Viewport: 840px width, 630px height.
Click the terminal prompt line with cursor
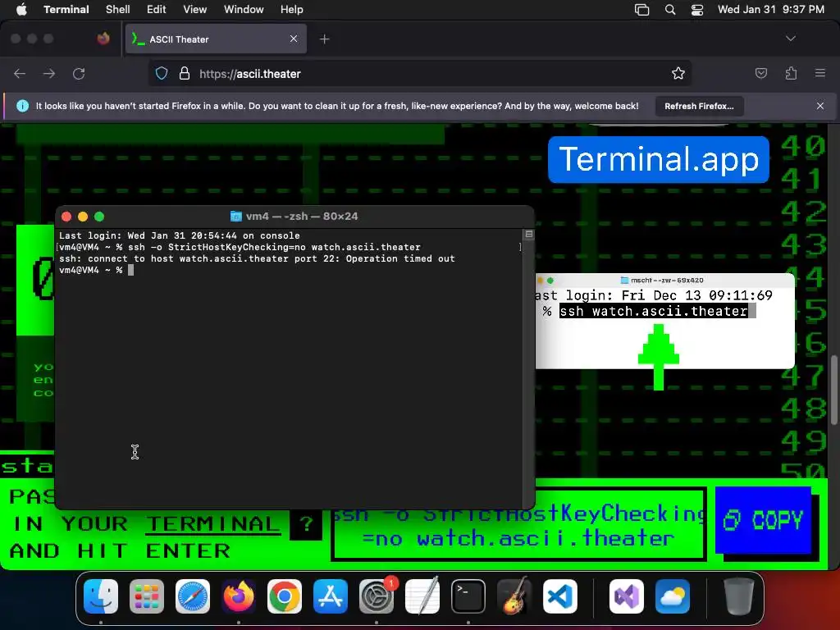(x=97, y=271)
